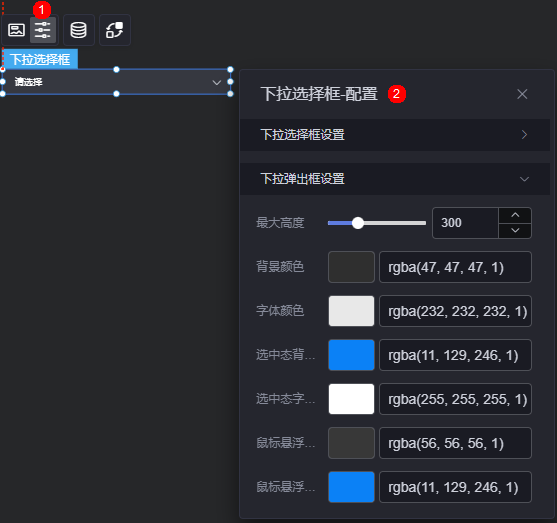Open the 请选择 dropdown box
Image resolution: width=557 pixels, height=523 pixels.
tap(117, 82)
